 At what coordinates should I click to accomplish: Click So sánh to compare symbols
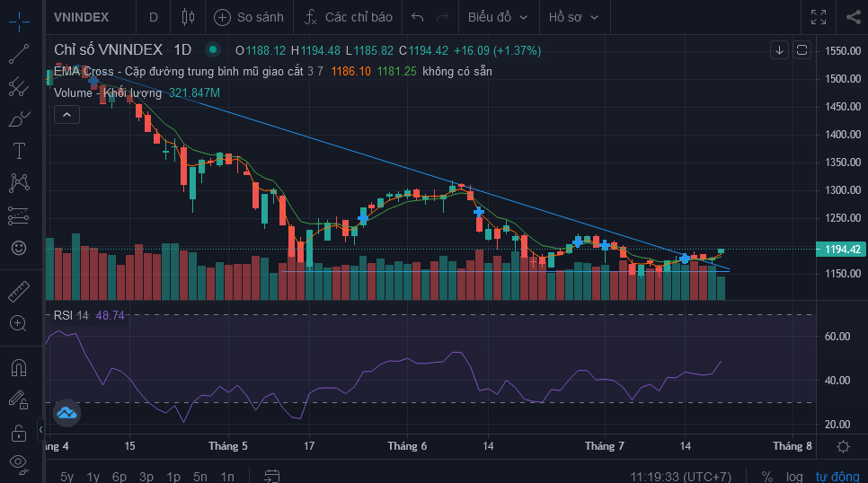click(249, 17)
